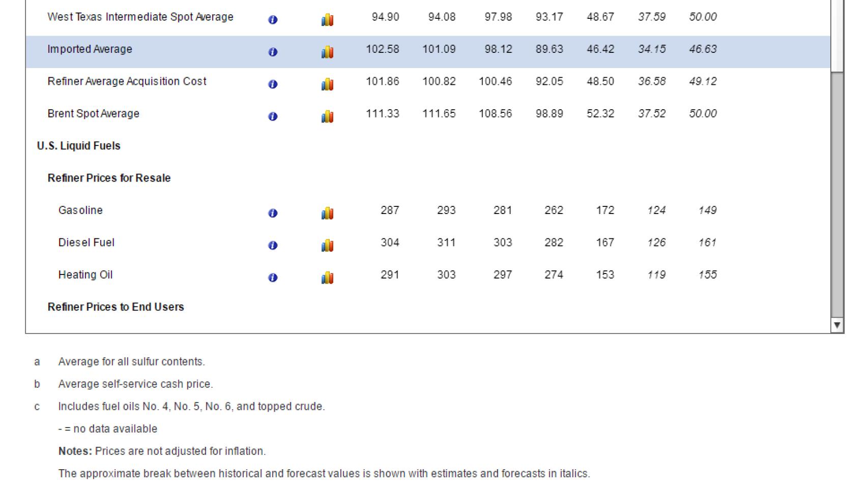This screenshot has width=868, height=488.
Task: Click info icon for Brent Spot Average
Action: tap(273, 116)
